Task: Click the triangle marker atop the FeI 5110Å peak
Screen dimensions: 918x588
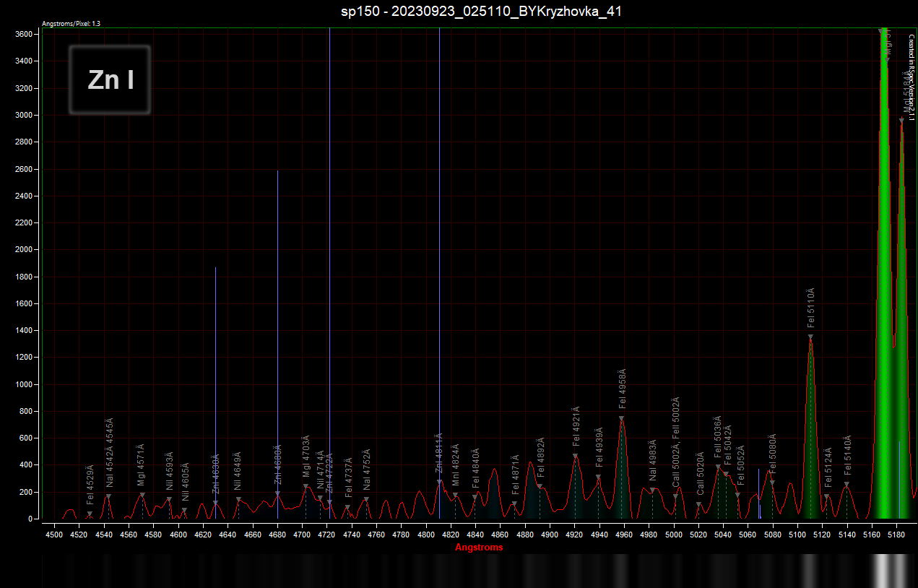Action: pos(810,337)
